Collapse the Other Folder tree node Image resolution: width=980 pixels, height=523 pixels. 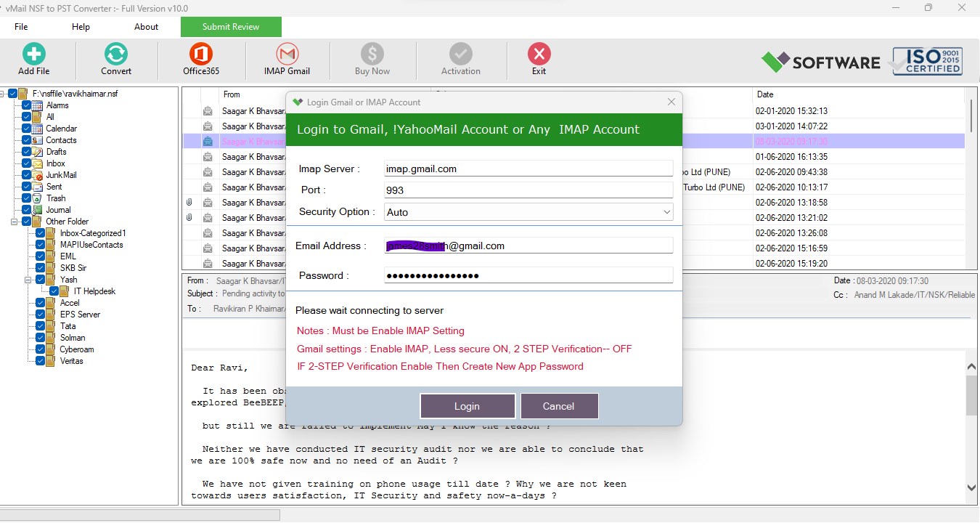[15, 222]
